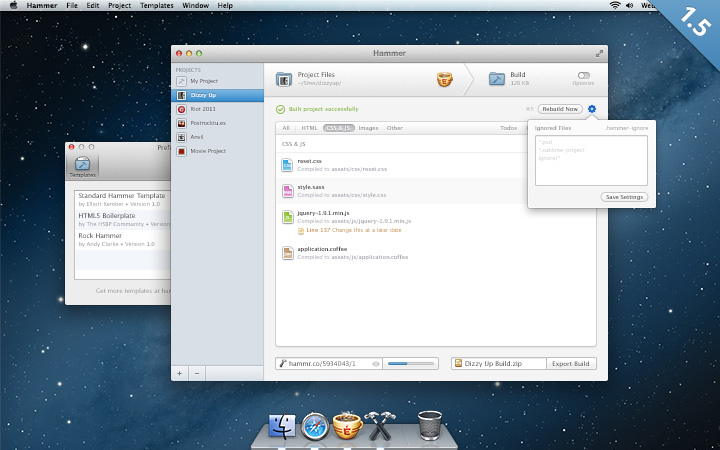The height and width of the screenshot is (450, 720).
Task: Select Rock Hammer template in Preferences
Action: (123, 239)
